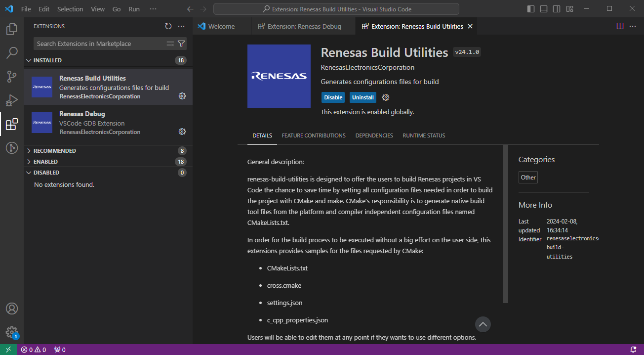
Task: Open Extensions view more actions menu
Action: 181,26
